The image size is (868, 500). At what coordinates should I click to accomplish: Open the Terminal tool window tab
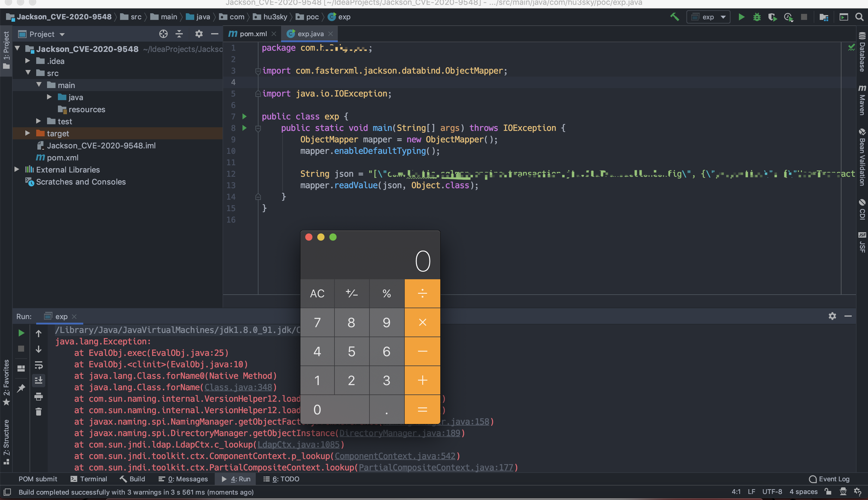point(89,479)
